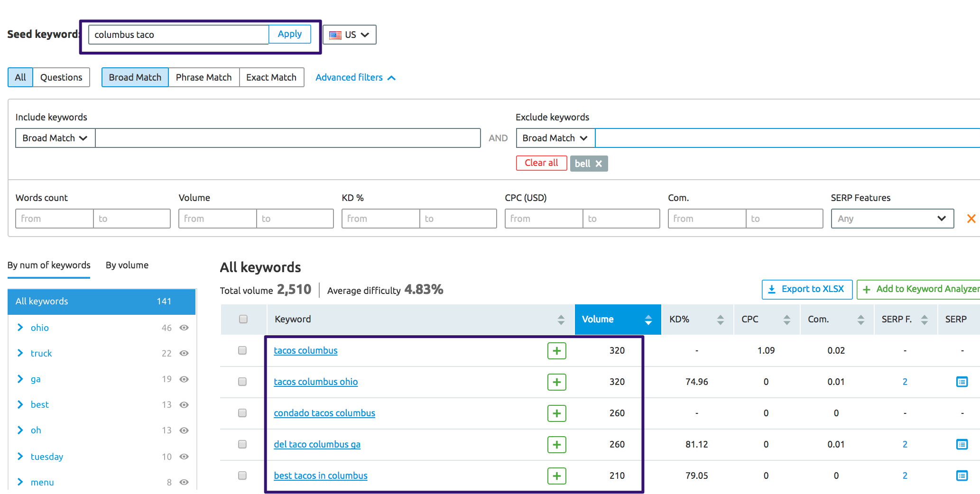Sort groups By volume
The width and height of the screenshot is (980, 494).
point(127,265)
